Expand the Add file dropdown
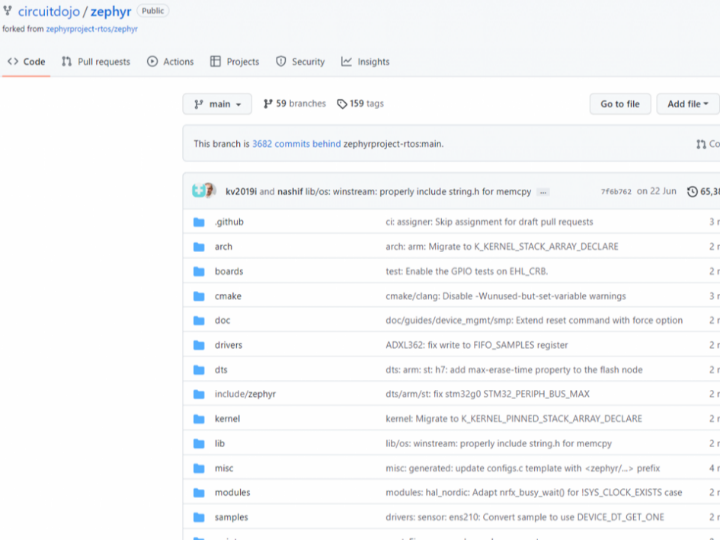 click(688, 104)
